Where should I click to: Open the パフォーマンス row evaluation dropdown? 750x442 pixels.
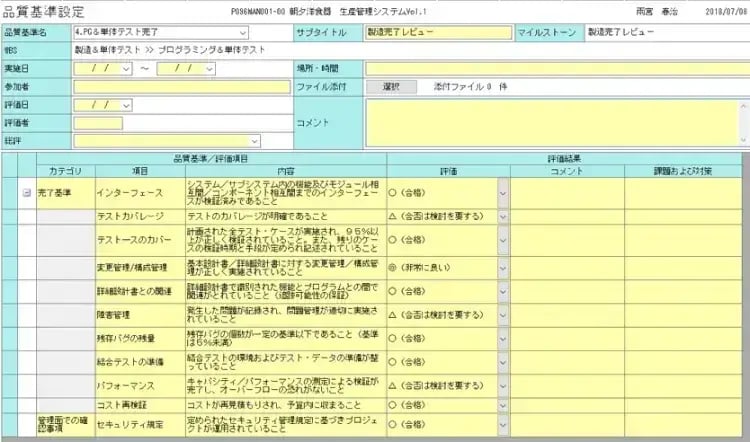pyautogui.click(x=503, y=382)
